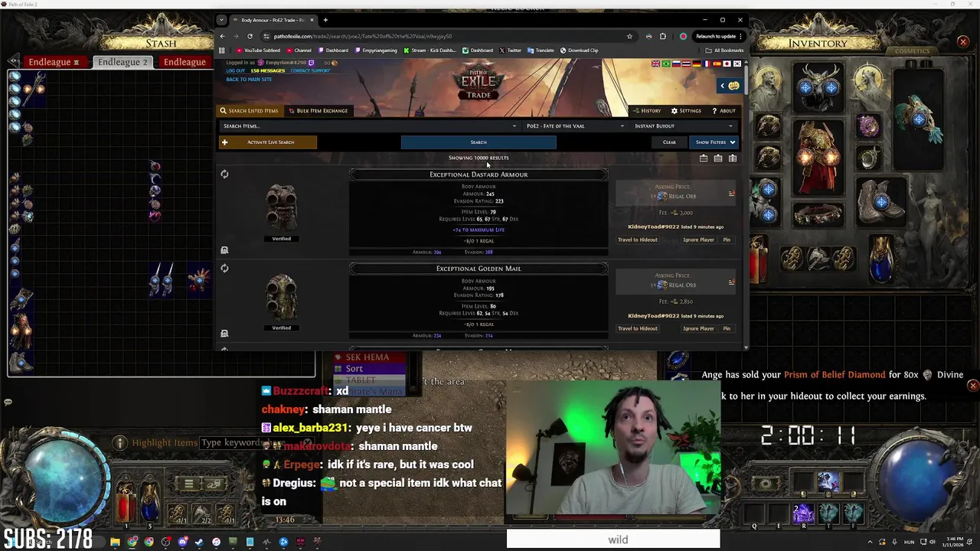Click the Dastard Armour item thumbnail
The width and height of the screenshot is (980, 551).
(281, 207)
